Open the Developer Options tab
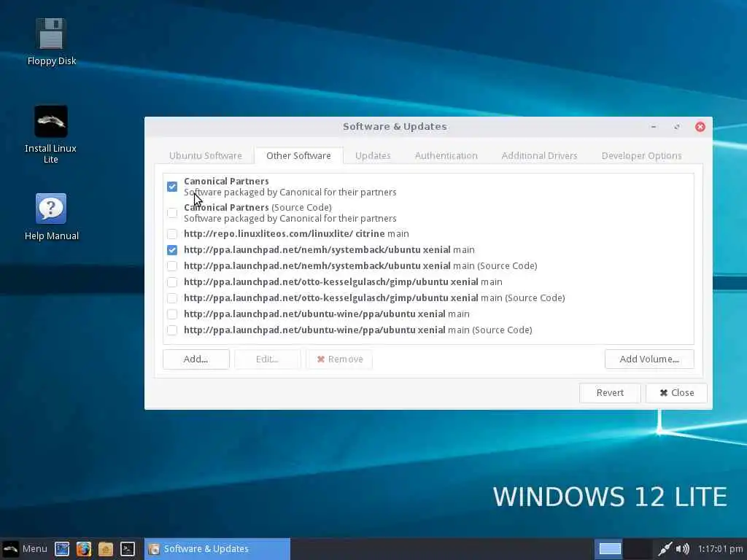This screenshot has height=560, width=747. coord(641,156)
